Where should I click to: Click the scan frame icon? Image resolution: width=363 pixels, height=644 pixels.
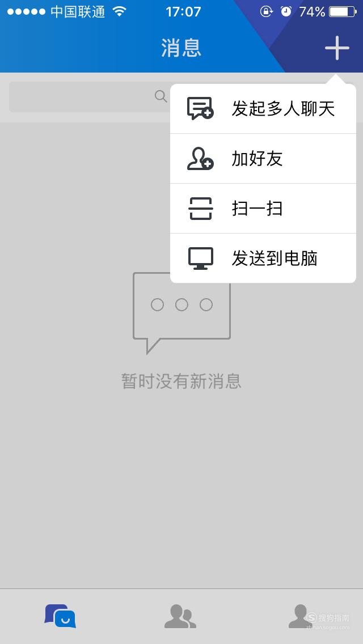pos(200,209)
